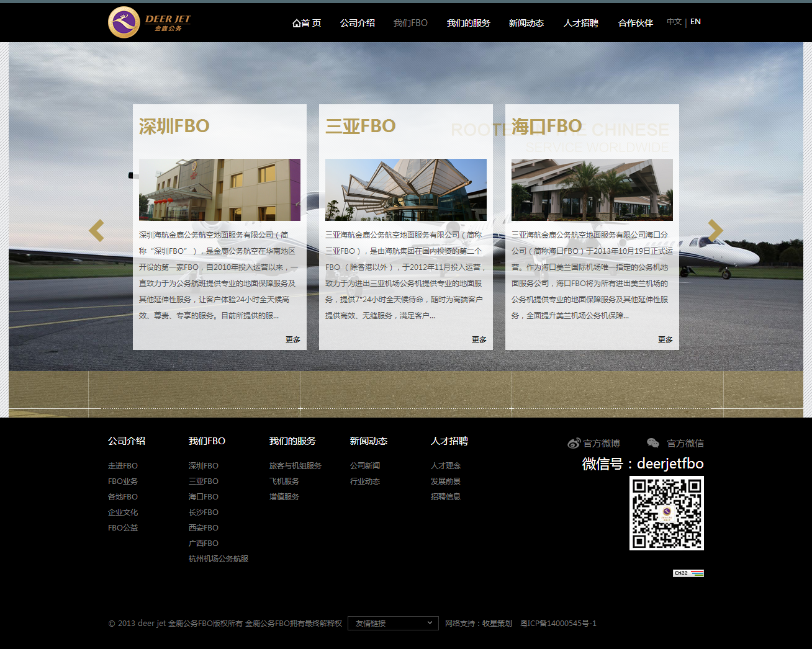The width and height of the screenshot is (812, 649).
Task: Click the Deer Jet logo
Action: point(150,22)
